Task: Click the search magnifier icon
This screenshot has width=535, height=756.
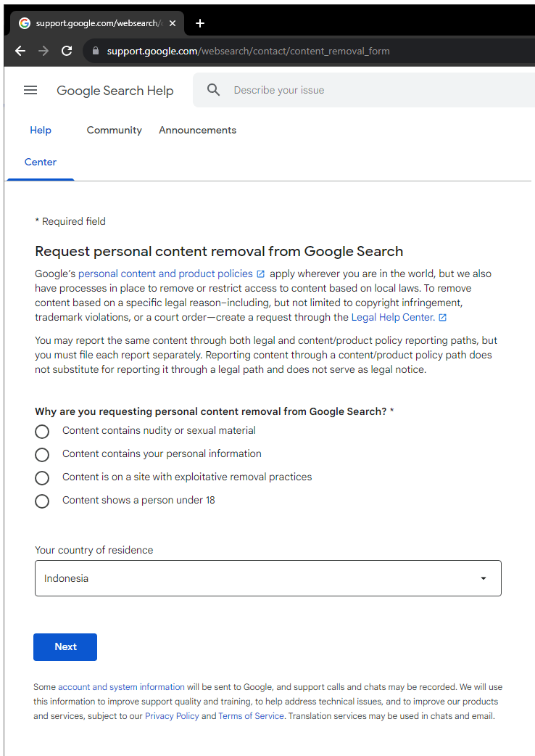Action: click(x=213, y=89)
